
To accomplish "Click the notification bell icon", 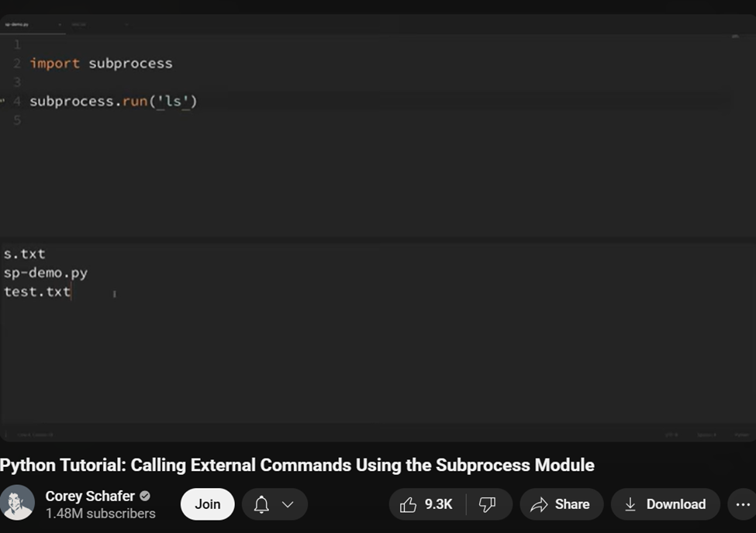I will tap(262, 504).
